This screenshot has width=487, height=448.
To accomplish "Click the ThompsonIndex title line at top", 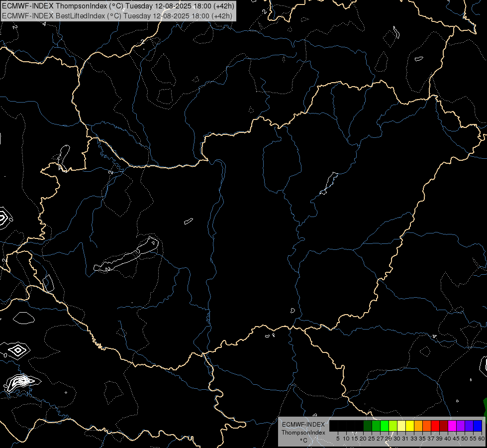I will (118, 6).
